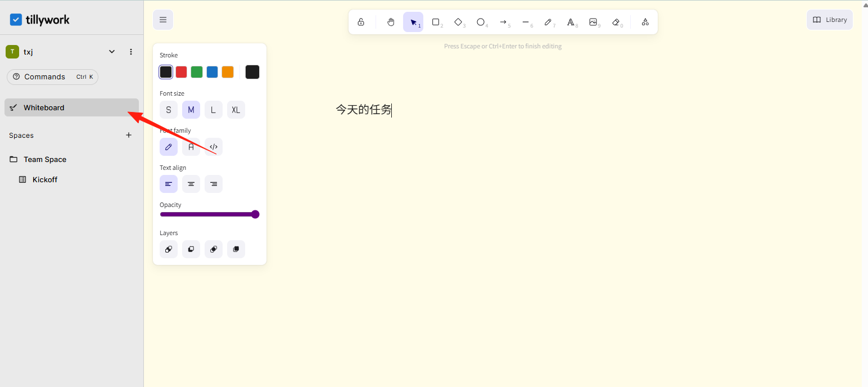Click the text 今天的任务 on canvas
This screenshot has width=868, height=387.
click(x=363, y=110)
